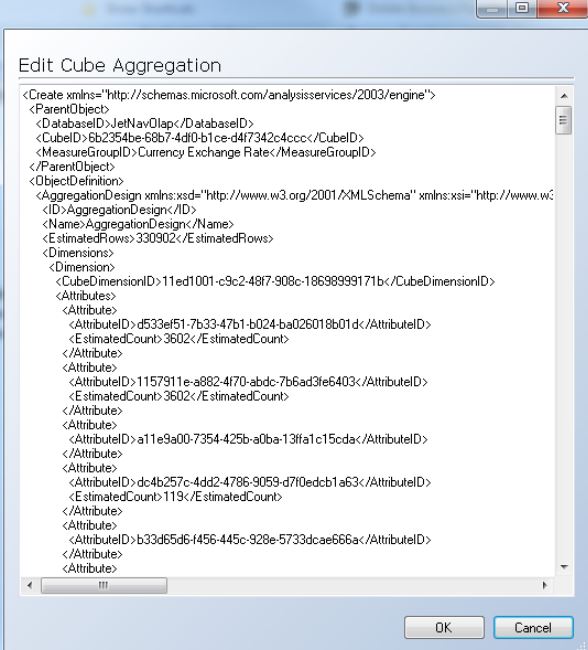
Task: Click the CubeDimensionID 11ed1001 line
Action: [275, 281]
